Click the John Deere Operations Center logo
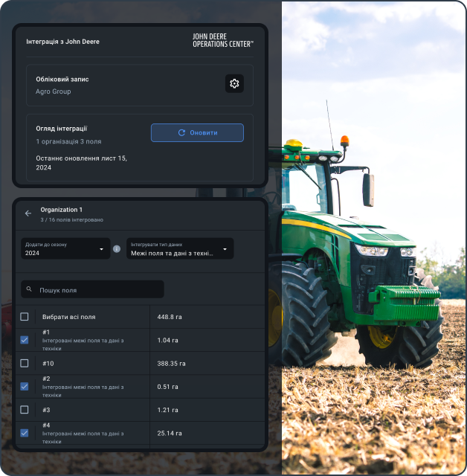Image resolution: width=467 pixels, height=476 pixels. 223,40
